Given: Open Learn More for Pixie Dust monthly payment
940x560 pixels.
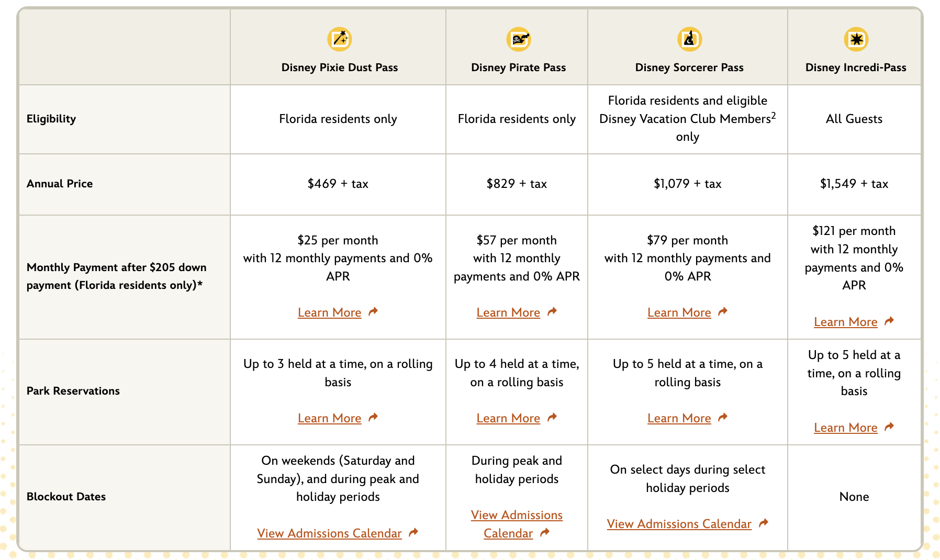Looking at the screenshot, I should pyautogui.click(x=329, y=312).
